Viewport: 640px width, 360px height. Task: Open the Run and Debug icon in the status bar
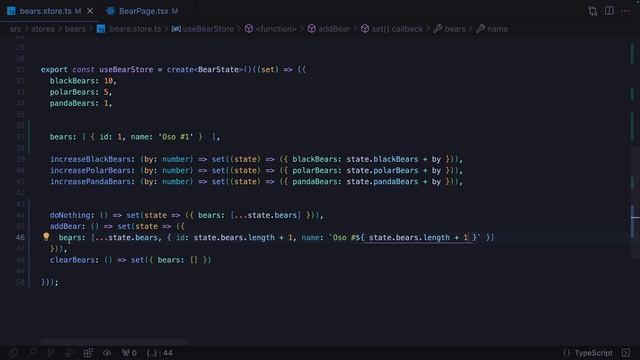click(69, 353)
